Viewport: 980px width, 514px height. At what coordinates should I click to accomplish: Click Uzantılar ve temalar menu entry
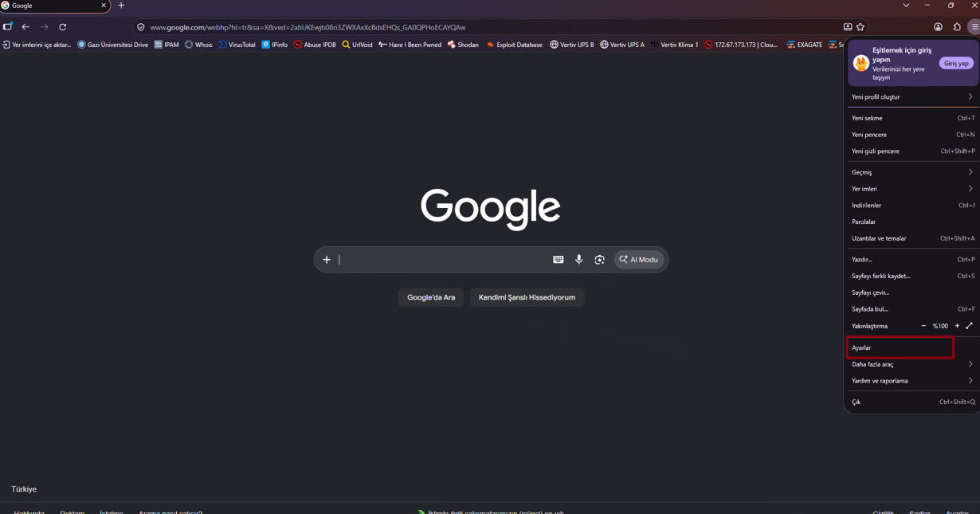click(912, 238)
